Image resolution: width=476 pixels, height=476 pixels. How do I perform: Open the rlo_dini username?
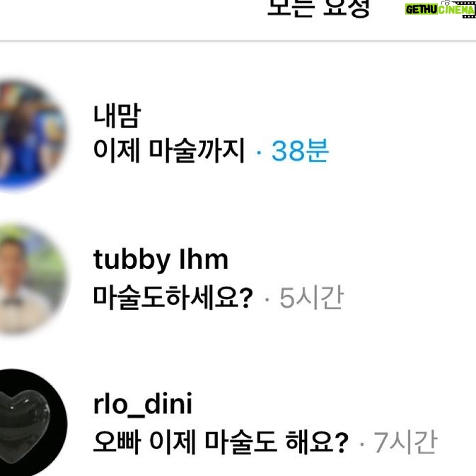coord(143,404)
